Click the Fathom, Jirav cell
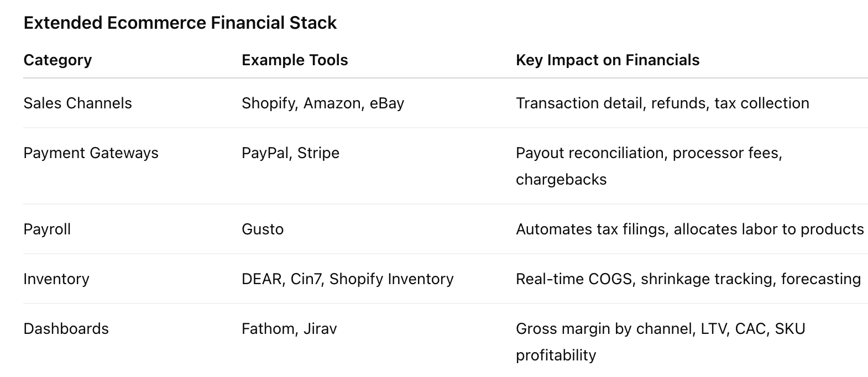 289,329
